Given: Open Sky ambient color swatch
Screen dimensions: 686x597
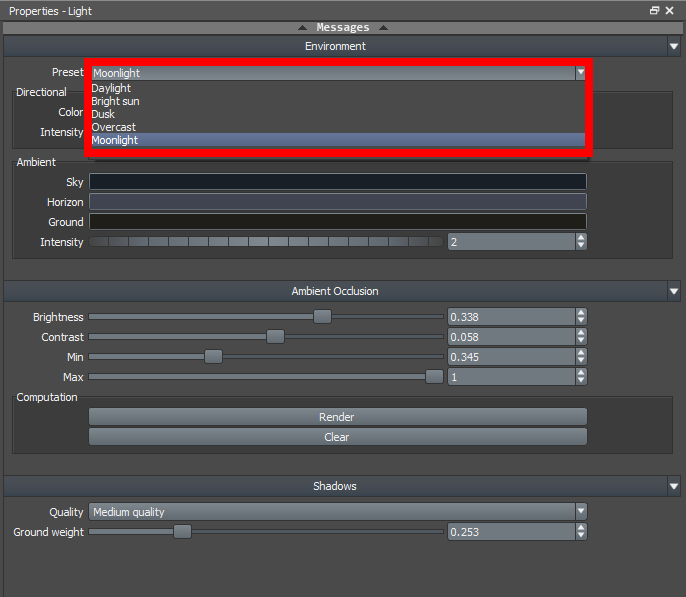Looking at the screenshot, I should tap(338, 182).
